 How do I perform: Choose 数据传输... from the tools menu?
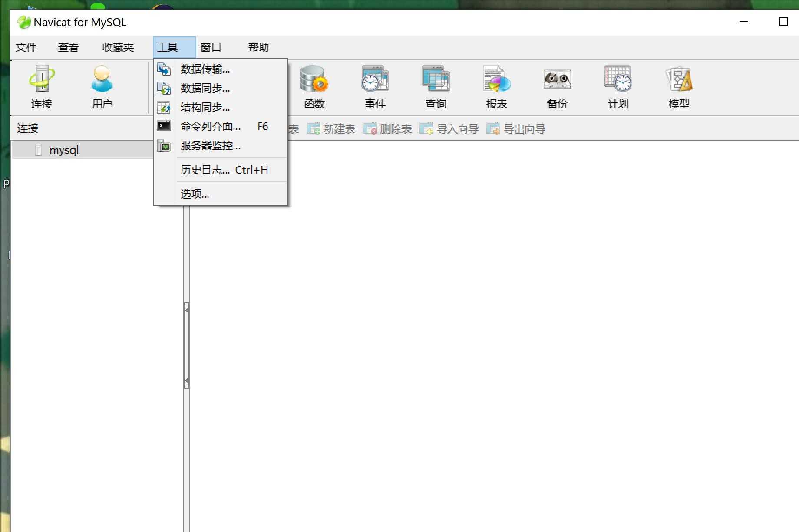click(x=221, y=69)
